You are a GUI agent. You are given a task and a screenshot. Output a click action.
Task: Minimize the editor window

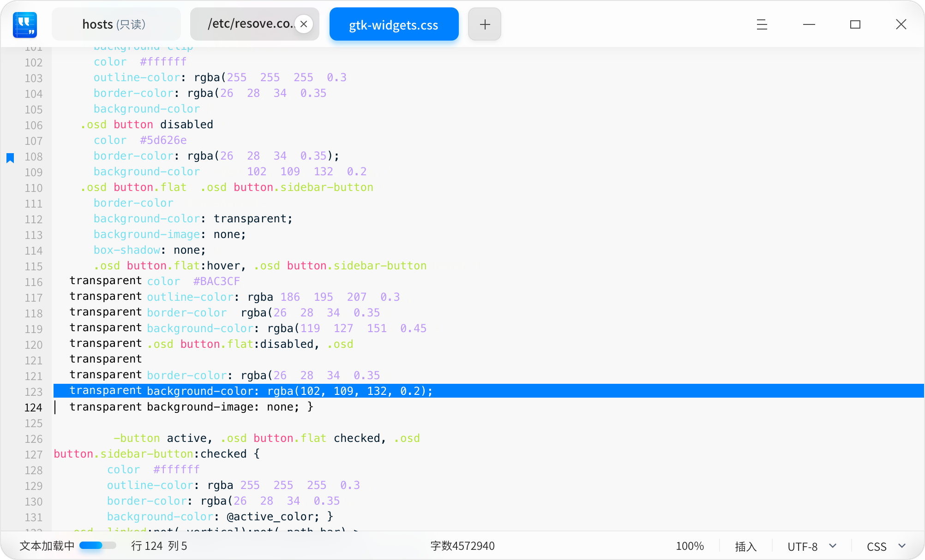tap(809, 24)
